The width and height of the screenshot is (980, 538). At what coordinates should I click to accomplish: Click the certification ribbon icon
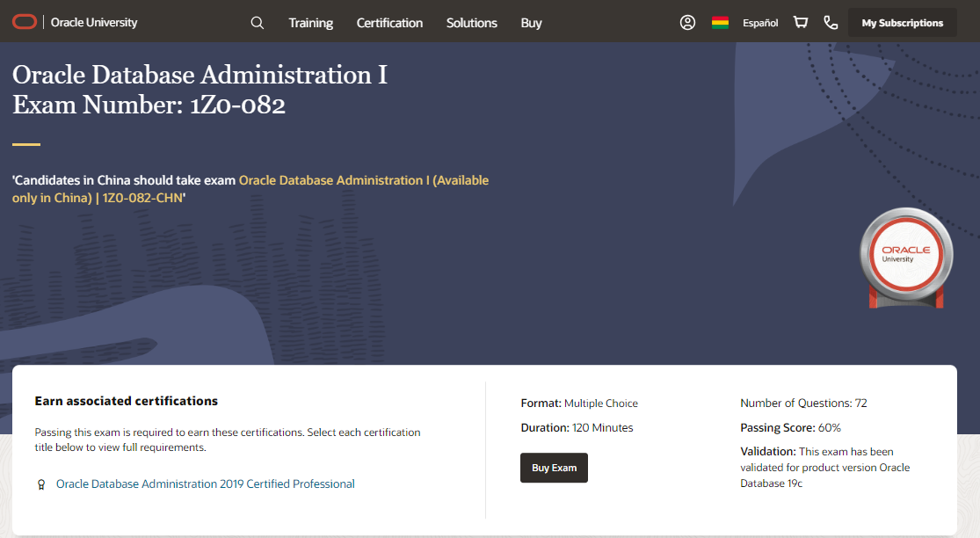coord(41,484)
